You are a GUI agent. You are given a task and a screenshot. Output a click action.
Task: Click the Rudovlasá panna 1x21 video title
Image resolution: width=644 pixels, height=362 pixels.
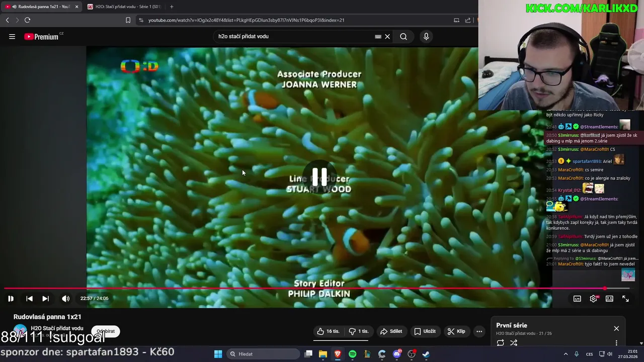pyautogui.click(x=47, y=317)
